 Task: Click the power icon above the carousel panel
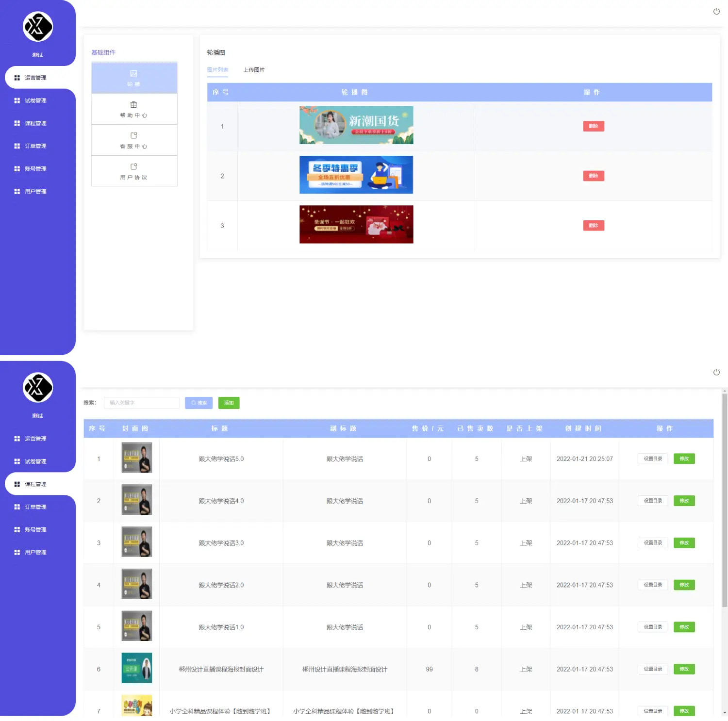(x=716, y=12)
